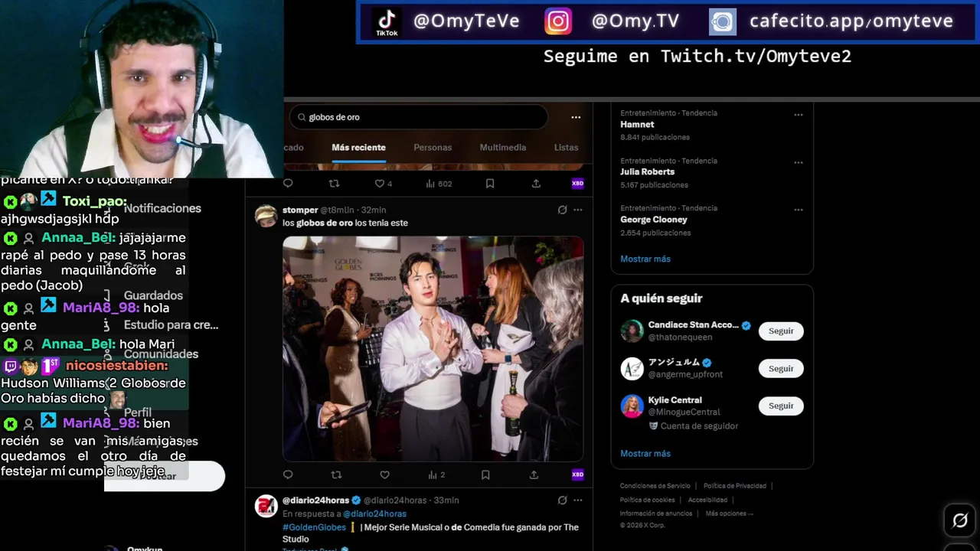980x551 pixels.
Task: Open Perfil in sidebar
Action: 138,412
